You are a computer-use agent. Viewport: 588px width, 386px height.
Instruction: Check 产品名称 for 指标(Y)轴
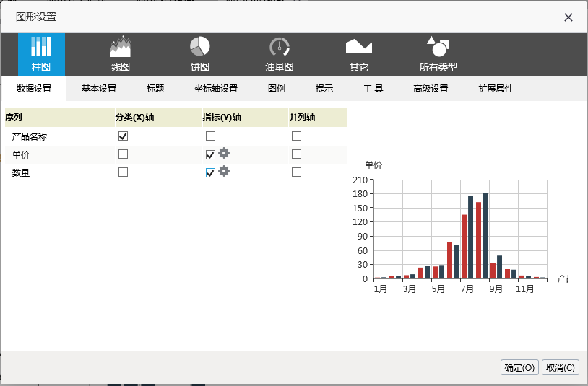210,136
